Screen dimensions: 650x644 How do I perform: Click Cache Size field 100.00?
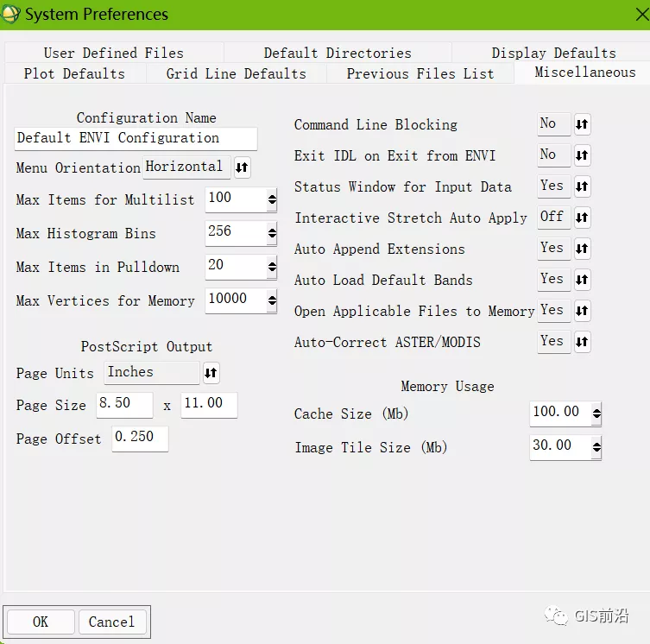click(561, 414)
